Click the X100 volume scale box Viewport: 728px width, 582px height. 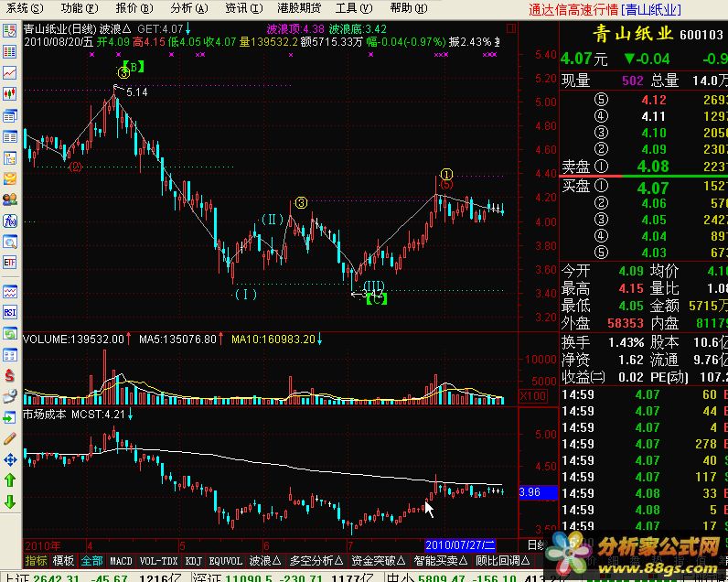[533, 396]
